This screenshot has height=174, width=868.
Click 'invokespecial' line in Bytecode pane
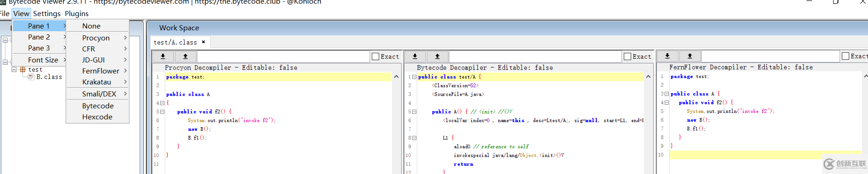pos(509,155)
